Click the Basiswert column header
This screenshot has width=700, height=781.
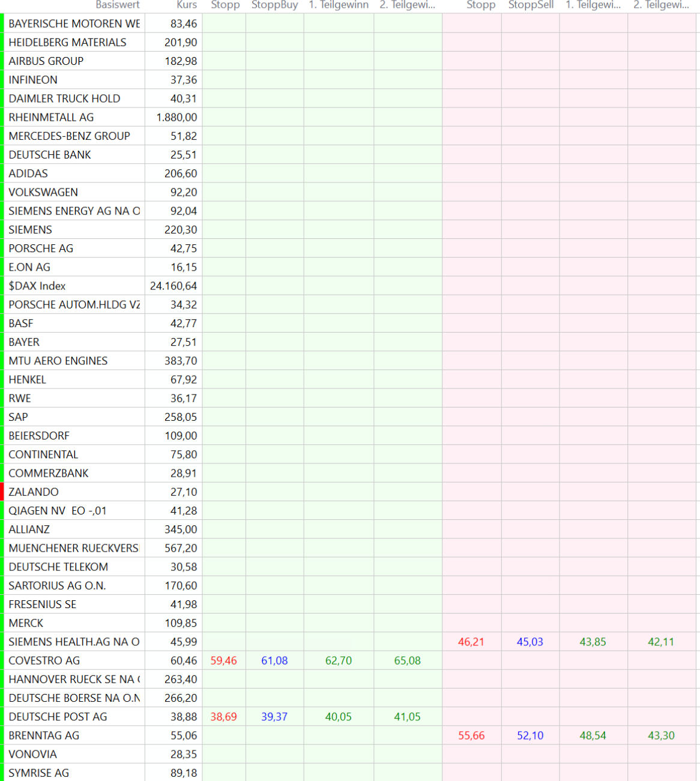(117, 5)
